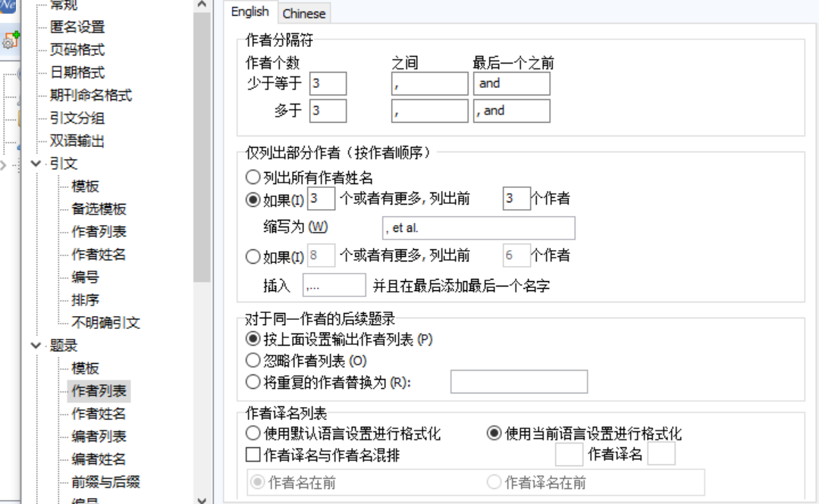The width and height of the screenshot is (819, 504).
Task: Select first 如果 radio with 3 authors
Action: [253, 199]
